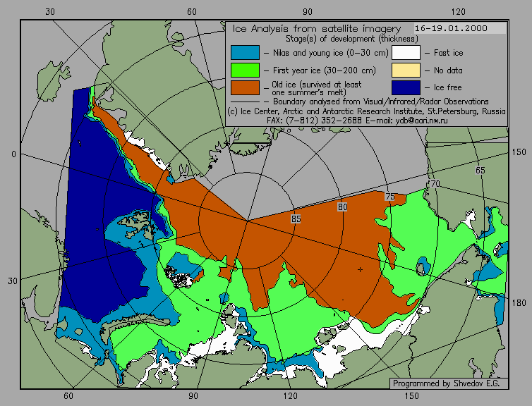Click the 'First year ice (30-200 cm)' label
The image size is (532, 406).
(x=325, y=70)
